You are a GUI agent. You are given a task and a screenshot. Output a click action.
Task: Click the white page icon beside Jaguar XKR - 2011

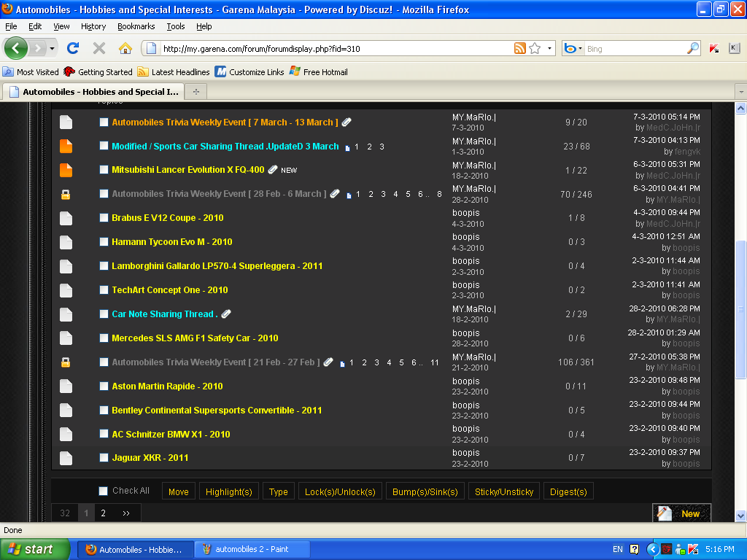66,458
